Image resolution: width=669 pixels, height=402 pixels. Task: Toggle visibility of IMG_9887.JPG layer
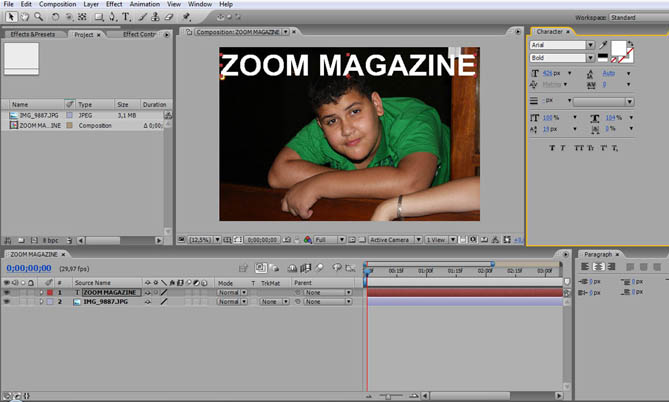coord(6,301)
